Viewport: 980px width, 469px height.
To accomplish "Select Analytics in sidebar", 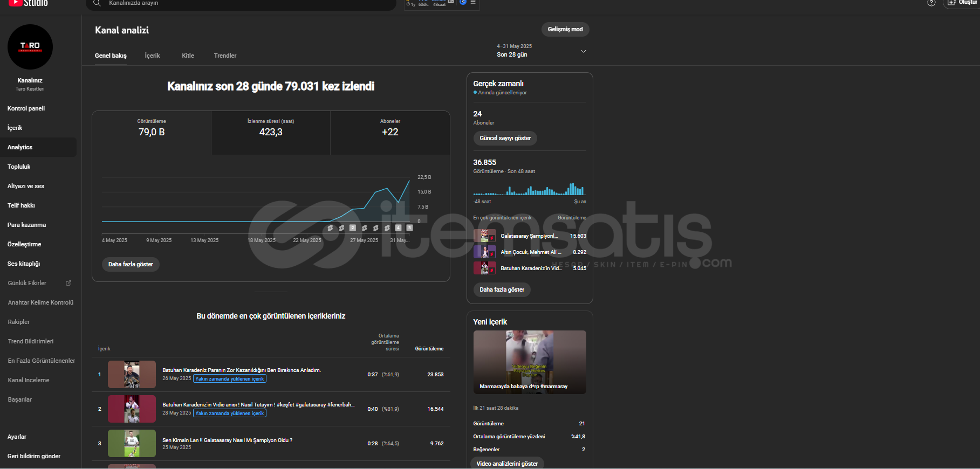I will [x=38, y=147].
